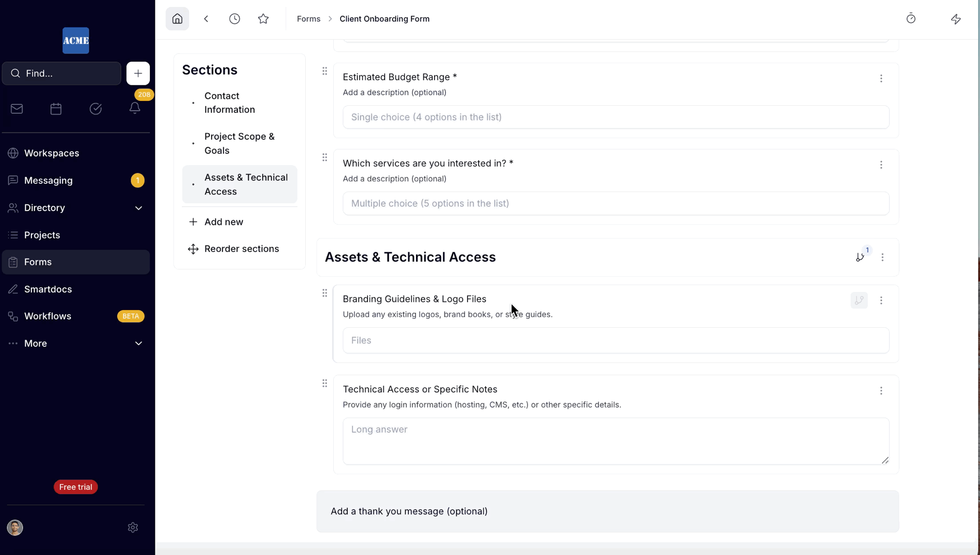Star this form as favorite
The image size is (980, 555).
tap(263, 19)
